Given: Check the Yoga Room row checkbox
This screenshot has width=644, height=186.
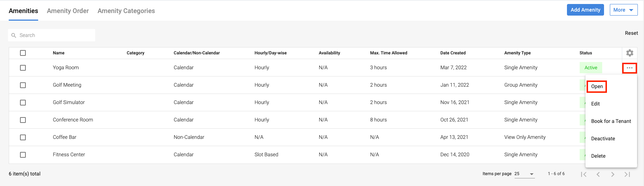Looking at the screenshot, I should click(23, 68).
